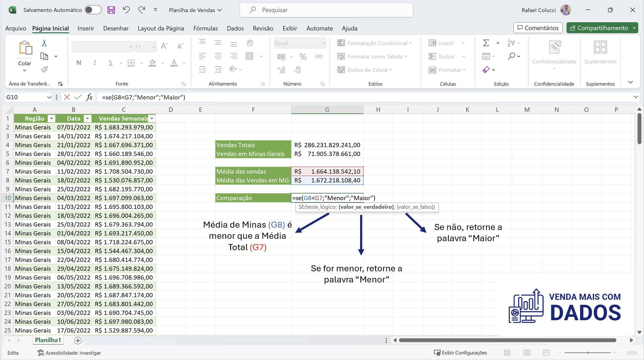Open the Data column filter dropdown

coord(87,119)
